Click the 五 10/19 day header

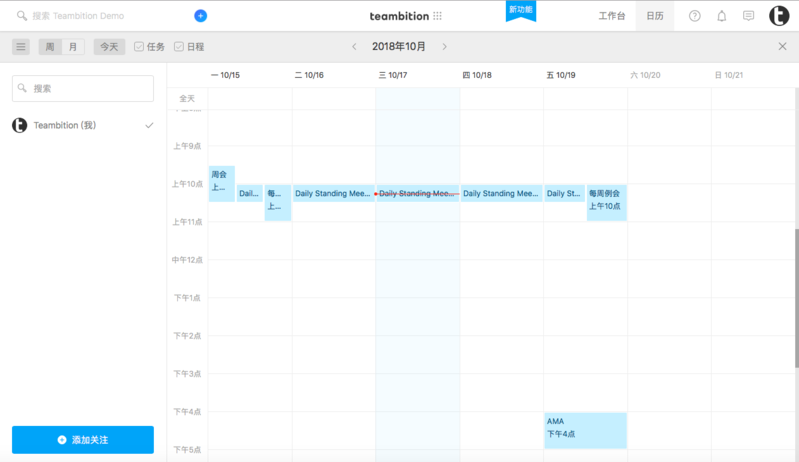tap(561, 75)
